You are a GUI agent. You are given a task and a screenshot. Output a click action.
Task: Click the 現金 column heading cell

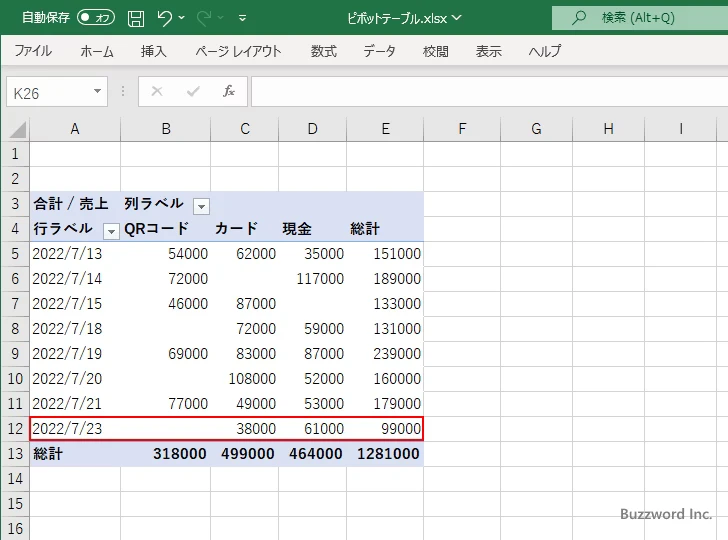[312, 228]
